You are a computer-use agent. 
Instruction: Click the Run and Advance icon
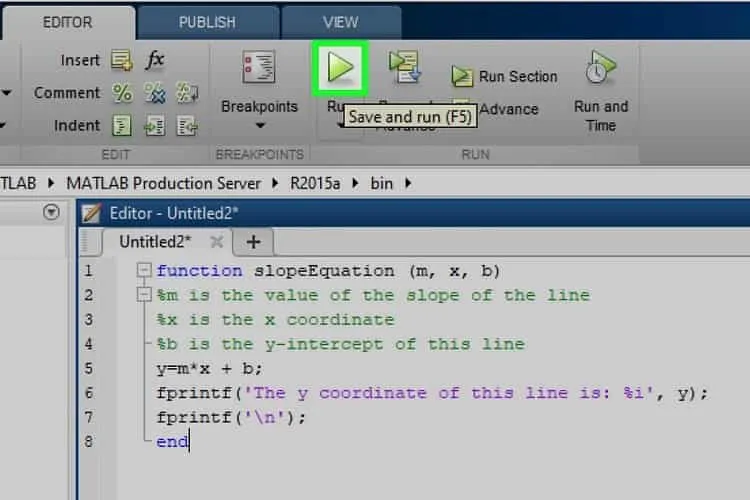(x=405, y=67)
